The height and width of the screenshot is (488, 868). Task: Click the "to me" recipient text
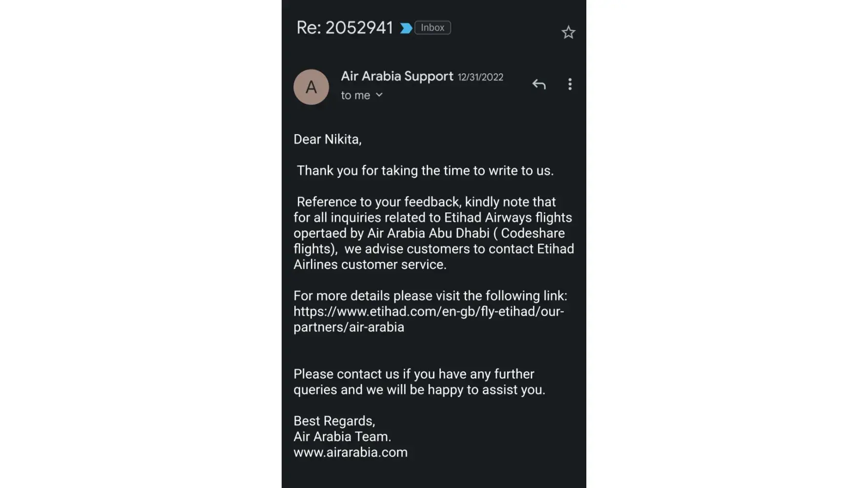point(355,96)
